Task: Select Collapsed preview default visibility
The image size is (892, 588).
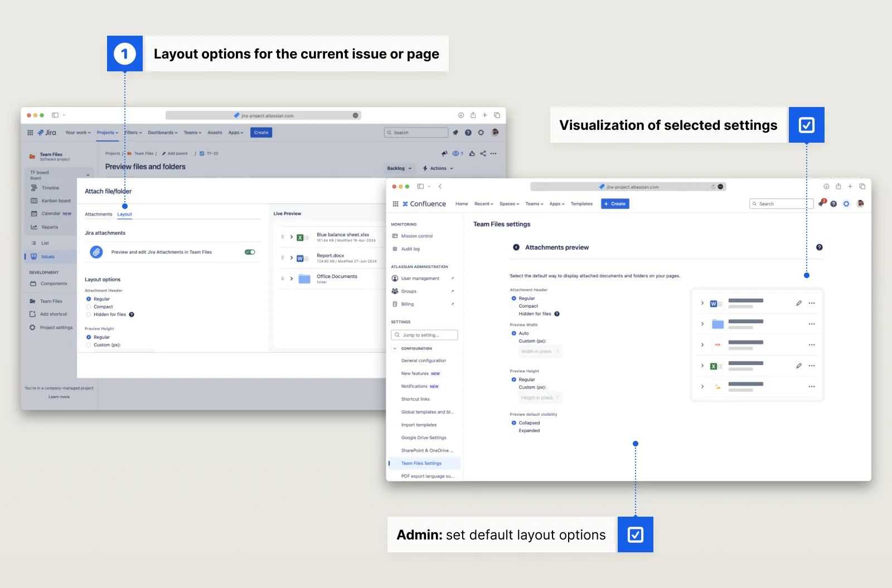Action: coord(514,423)
